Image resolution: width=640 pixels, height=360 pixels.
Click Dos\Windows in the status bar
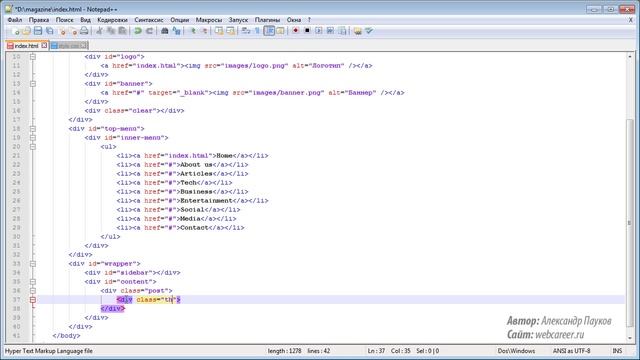(516, 351)
